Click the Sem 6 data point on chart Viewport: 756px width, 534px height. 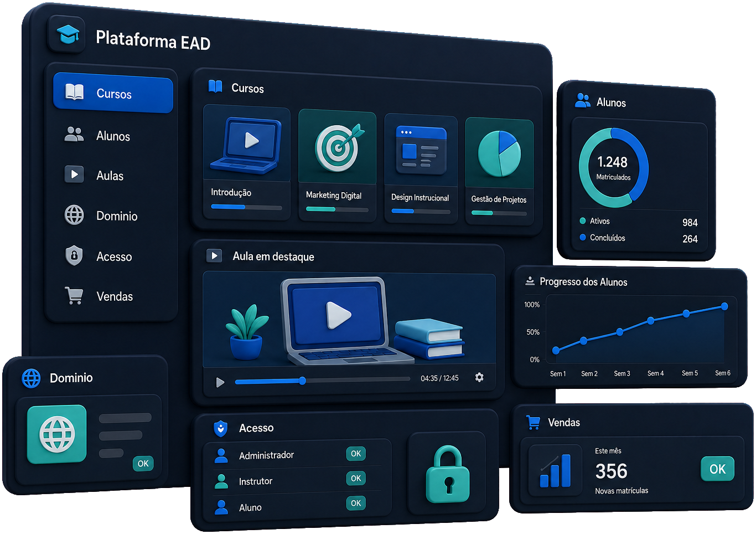724,306
